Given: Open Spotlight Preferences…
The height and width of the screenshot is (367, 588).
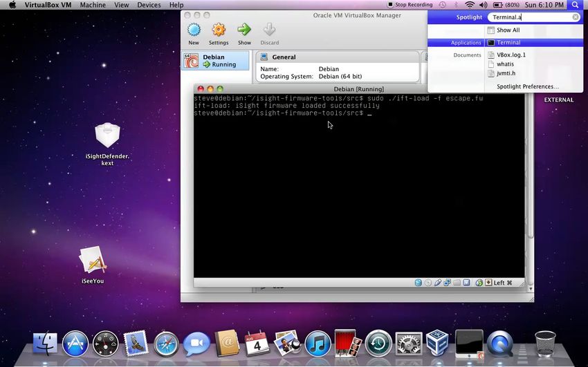Looking at the screenshot, I should tap(527, 86).
